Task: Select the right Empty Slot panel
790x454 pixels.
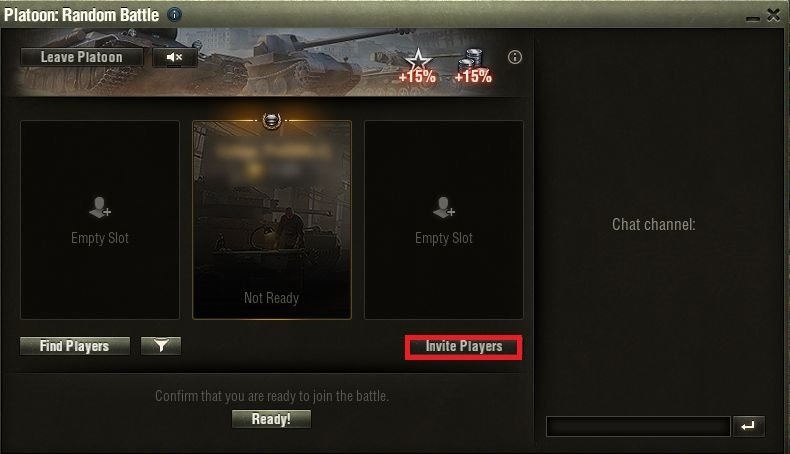Action: pos(444,220)
